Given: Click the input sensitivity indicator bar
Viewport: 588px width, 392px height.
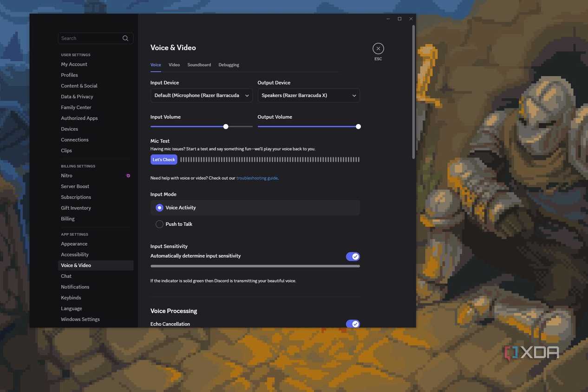Looking at the screenshot, I should (255, 266).
